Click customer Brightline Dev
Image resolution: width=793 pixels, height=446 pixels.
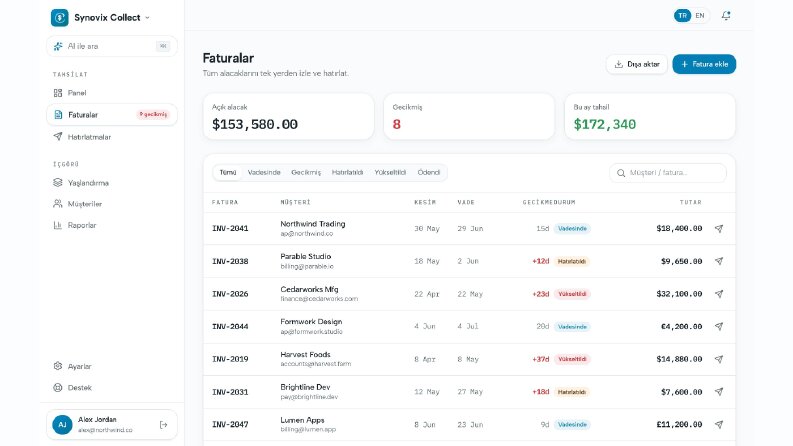click(x=305, y=387)
